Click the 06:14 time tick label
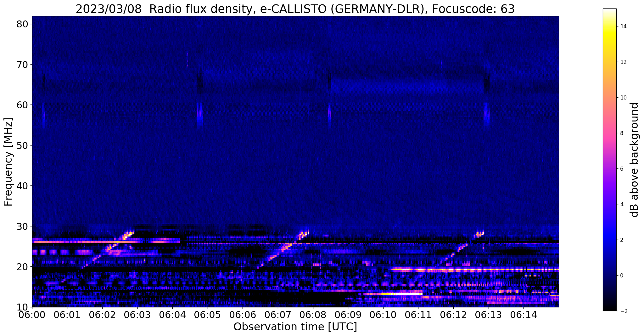The image size is (644, 336). pos(524,315)
